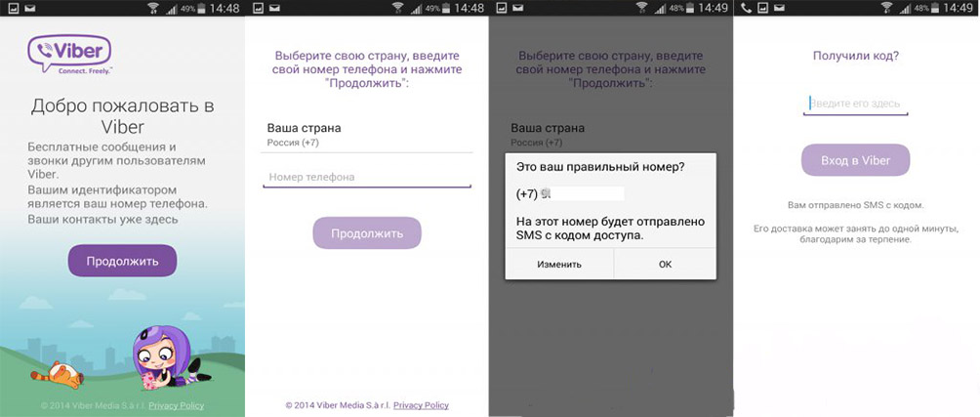Viewport: 980px width, 417px height.
Task: Open Privacy Policy link below phone number form
Action: (421, 404)
